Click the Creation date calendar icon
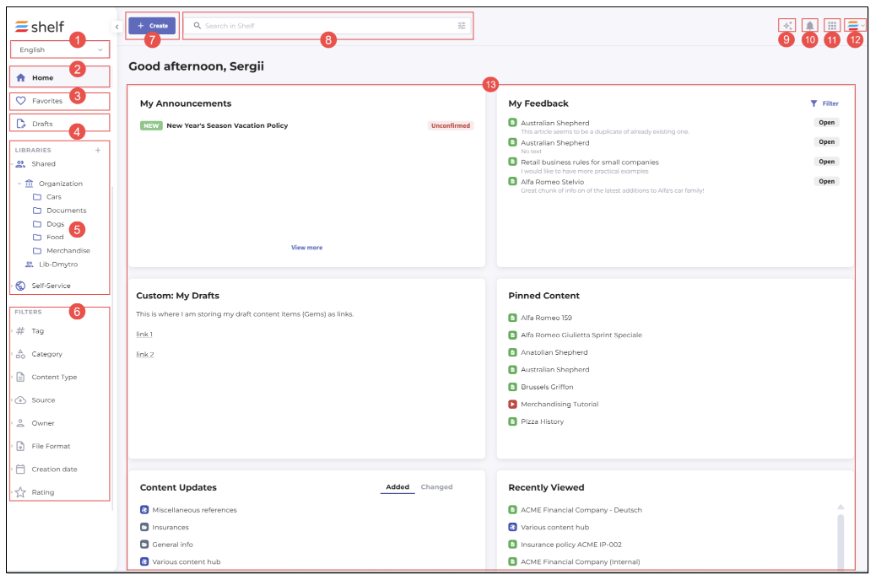The height and width of the screenshot is (580, 878). point(21,469)
